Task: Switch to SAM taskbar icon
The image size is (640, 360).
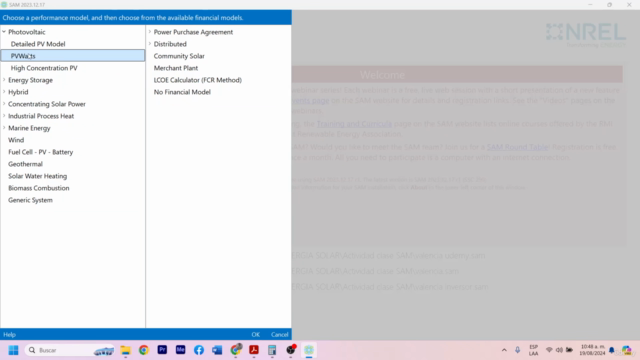Action: (309, 350)
